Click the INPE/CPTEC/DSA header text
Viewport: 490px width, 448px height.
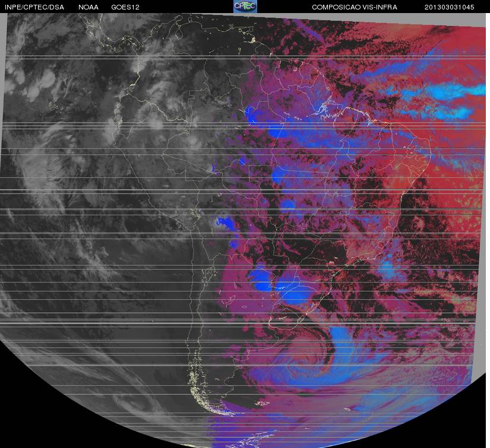pos(34,7)
